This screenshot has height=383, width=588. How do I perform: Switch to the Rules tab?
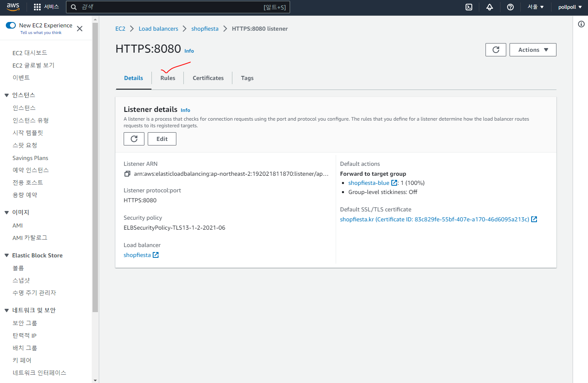(168, 78)
